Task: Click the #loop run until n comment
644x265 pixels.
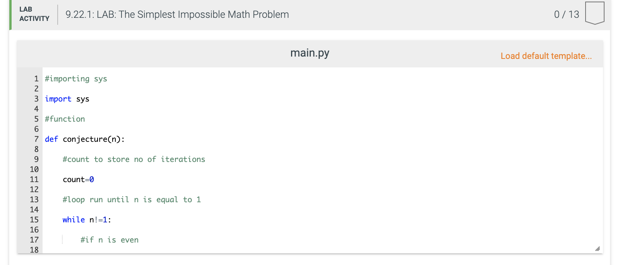Action: (132, 200)
